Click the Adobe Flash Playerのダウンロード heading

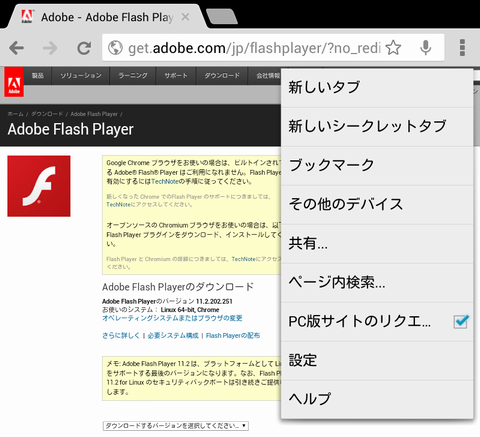point(178,287)
